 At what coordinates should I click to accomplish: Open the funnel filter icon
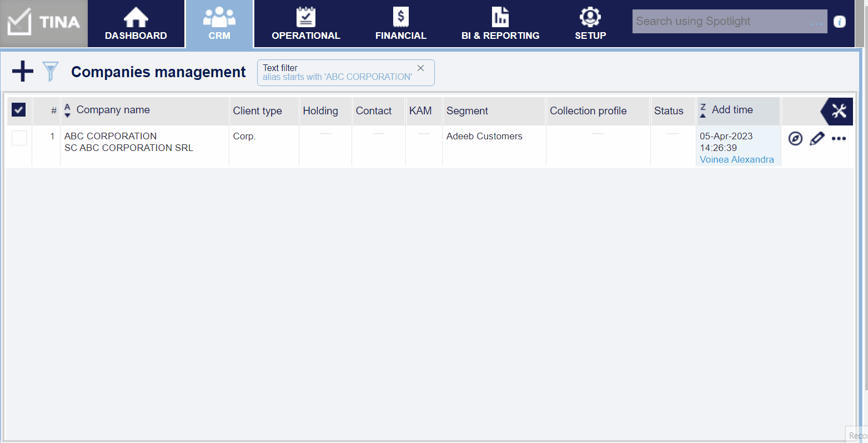click(51, 72)
